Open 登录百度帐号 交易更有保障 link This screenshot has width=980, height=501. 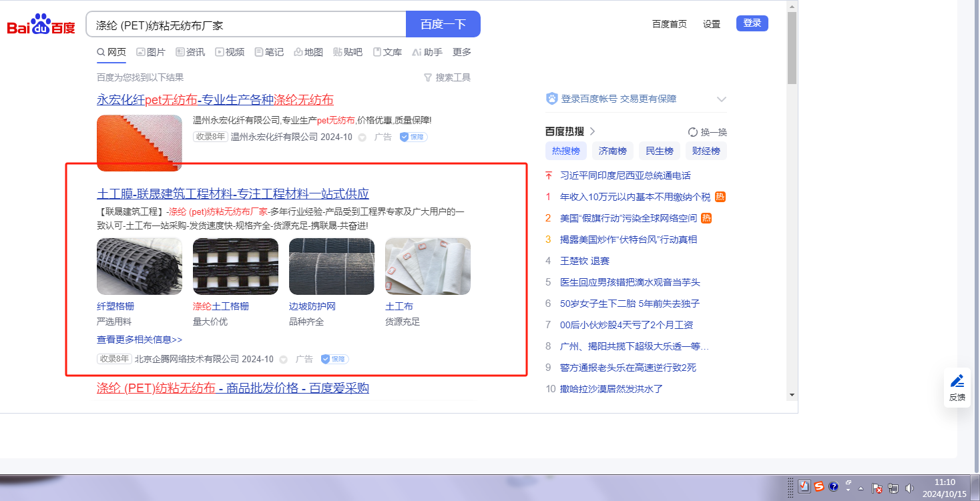click(619, 99)
